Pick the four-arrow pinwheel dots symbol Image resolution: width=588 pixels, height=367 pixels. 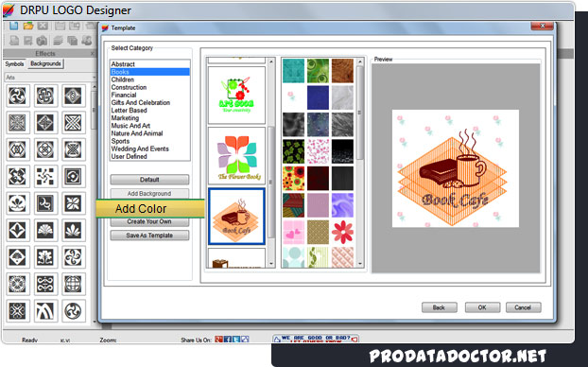pyautogui.click(x=45, y=176)
